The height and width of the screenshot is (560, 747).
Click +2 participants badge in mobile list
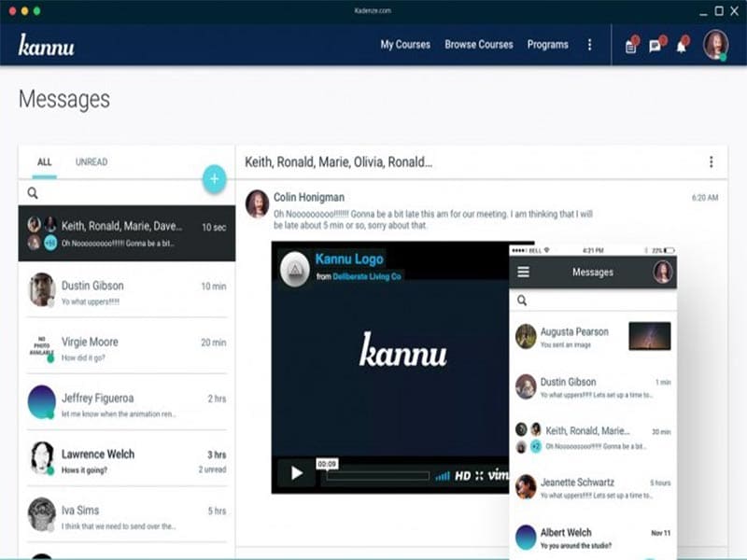(536, 446)
